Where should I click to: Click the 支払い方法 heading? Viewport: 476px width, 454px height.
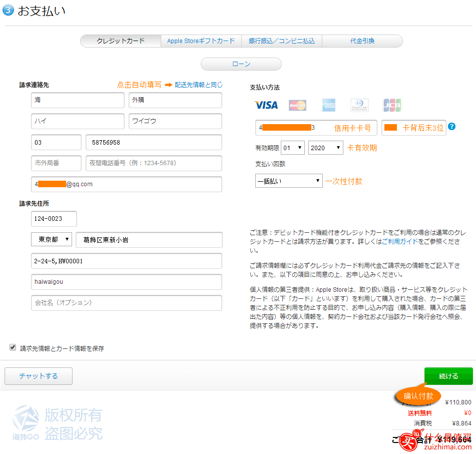[265, 88]
